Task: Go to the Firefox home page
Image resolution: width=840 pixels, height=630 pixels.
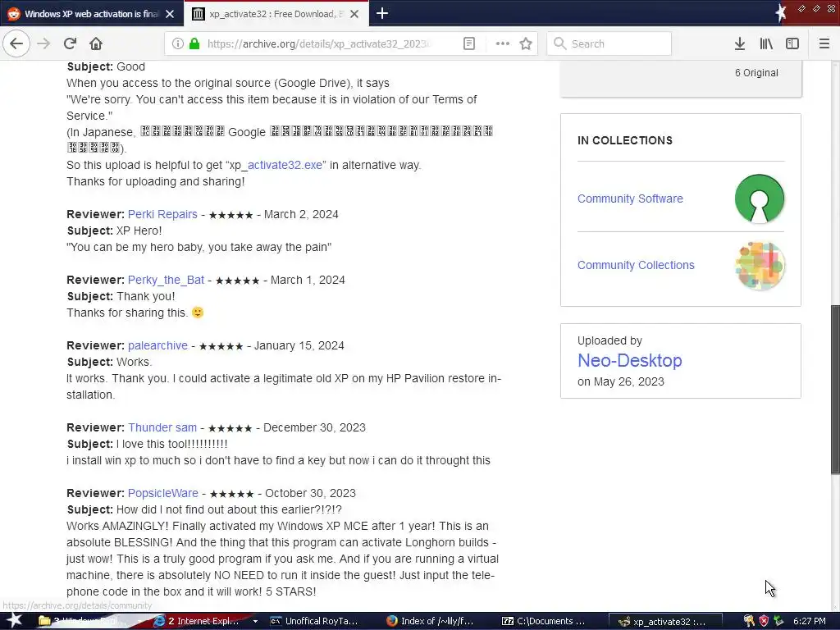Action: click(96, 43)
